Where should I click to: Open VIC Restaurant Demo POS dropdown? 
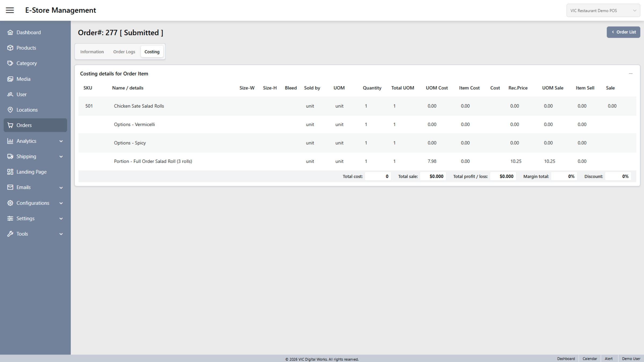point(603,11)
